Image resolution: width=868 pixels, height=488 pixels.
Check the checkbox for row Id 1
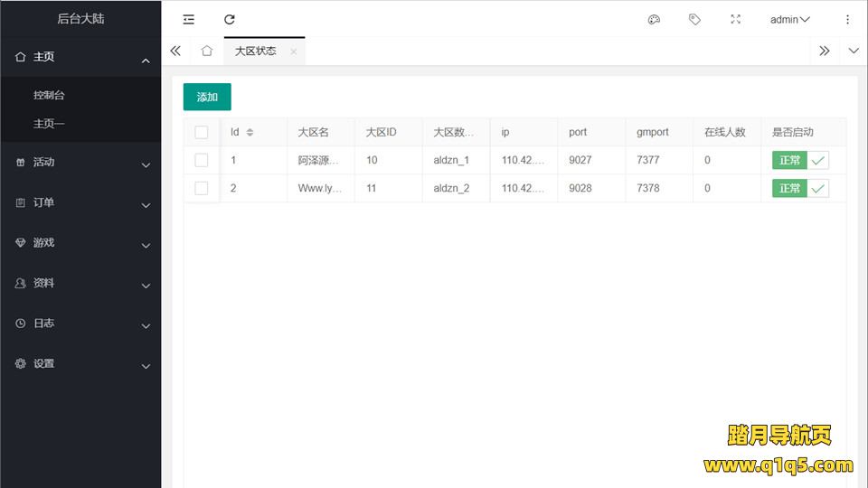pyautogui.click(x=202, y=160)
